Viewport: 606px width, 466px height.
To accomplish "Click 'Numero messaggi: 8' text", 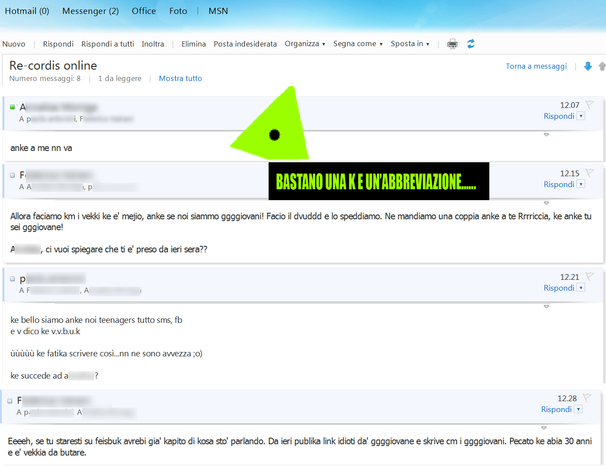I will tap(45, 78).
